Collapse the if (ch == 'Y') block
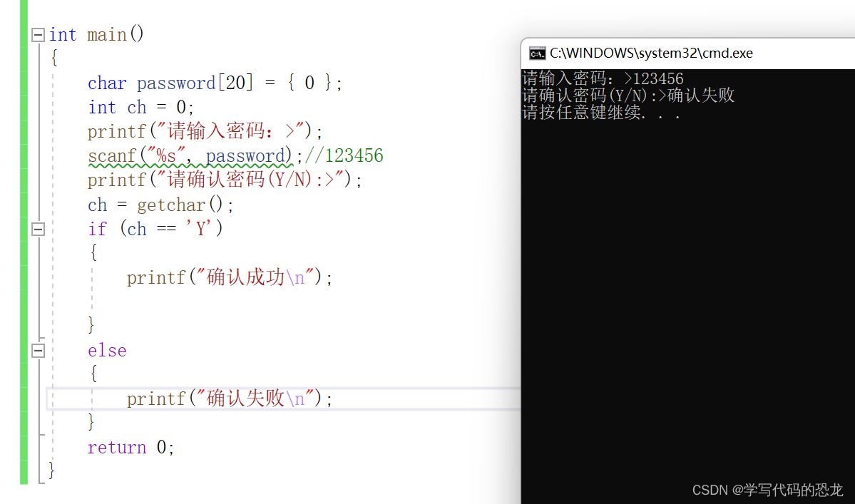This screenshot has width=855, height=504. [38, 229]
